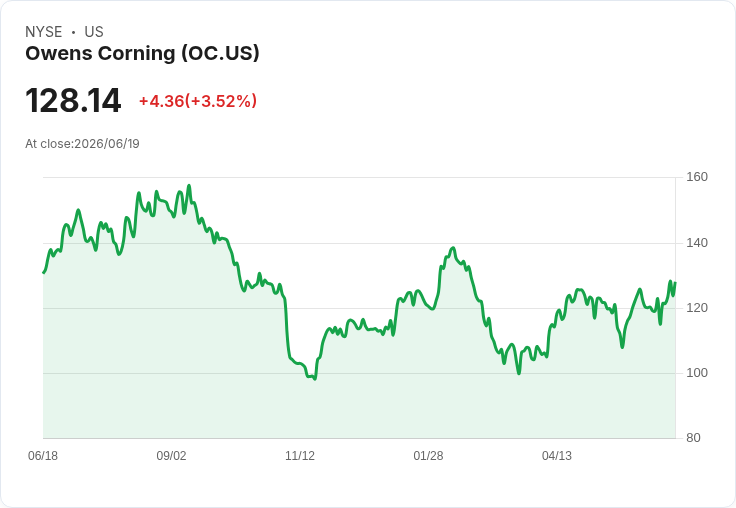
Task: Click the 06/18 x-axis date label
Action: click(43, 456)
